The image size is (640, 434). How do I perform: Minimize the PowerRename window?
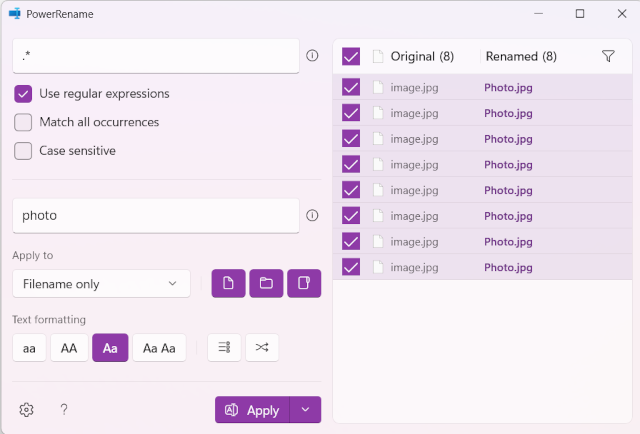[x=538, y=13]
